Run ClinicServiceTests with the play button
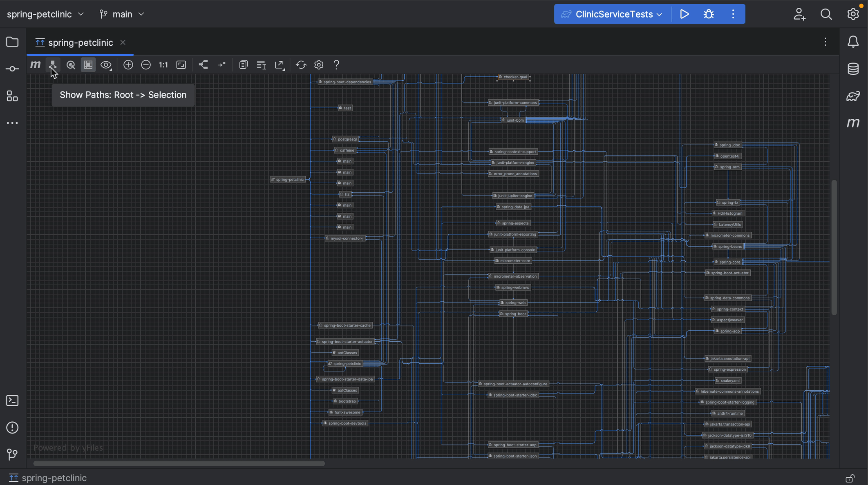 (x=685, y=14)
